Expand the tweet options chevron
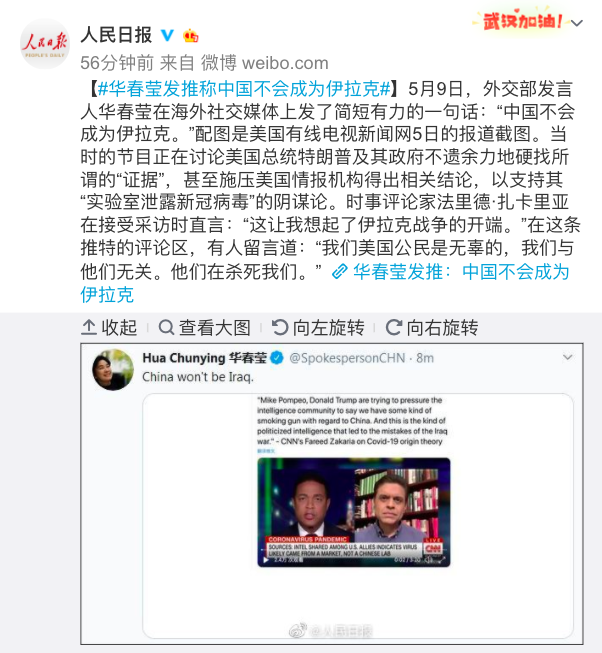 [x=567, y=357]
